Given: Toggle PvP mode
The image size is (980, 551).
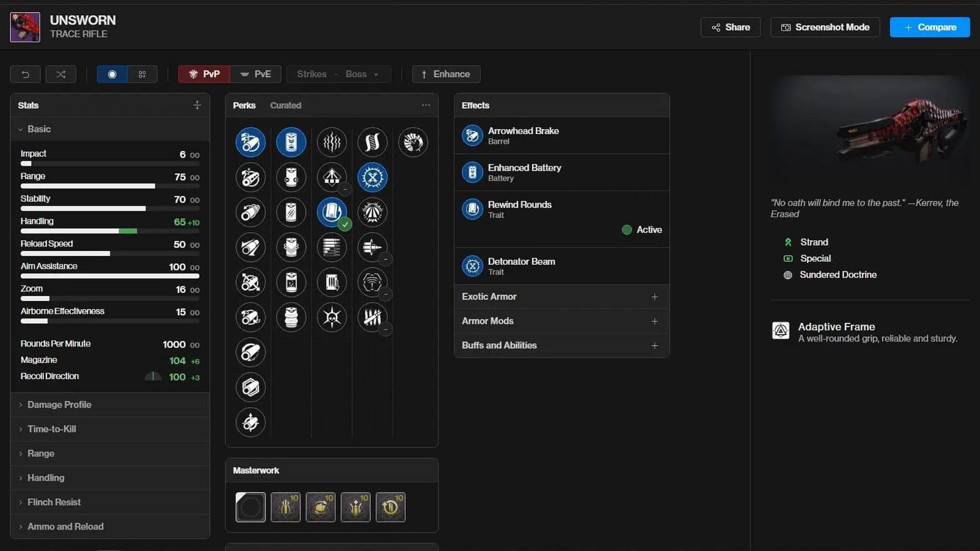Looking at the screenshot, I should pyautogui.click(x=204, y=74).
